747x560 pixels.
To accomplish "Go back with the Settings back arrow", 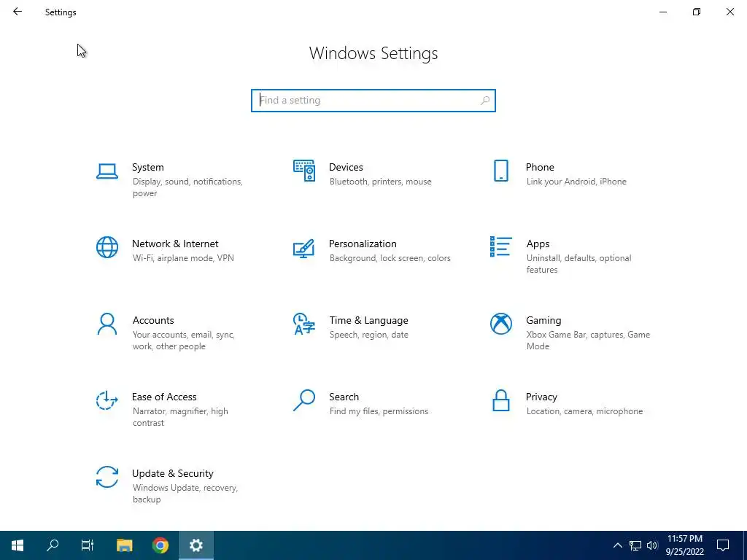I will pyautogui.click(x=18, y=12).
